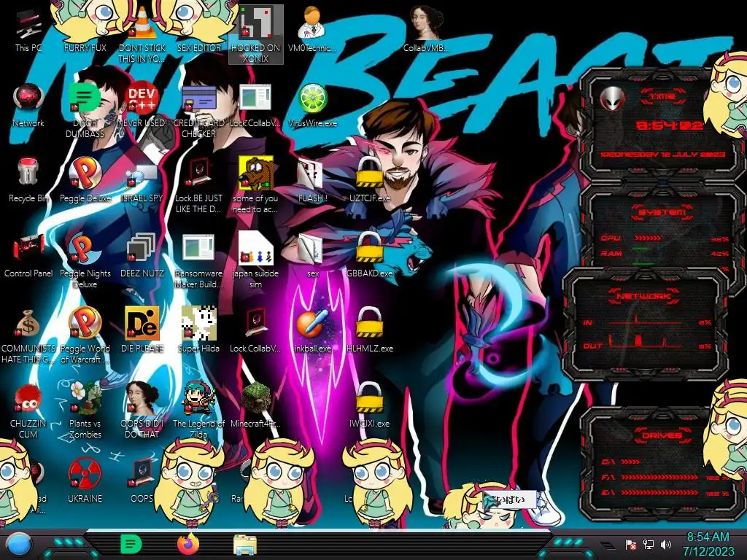The width and height of the screenshot is (747, 560).
Task: Open the Recycle Bin
Action: [28, 180]
